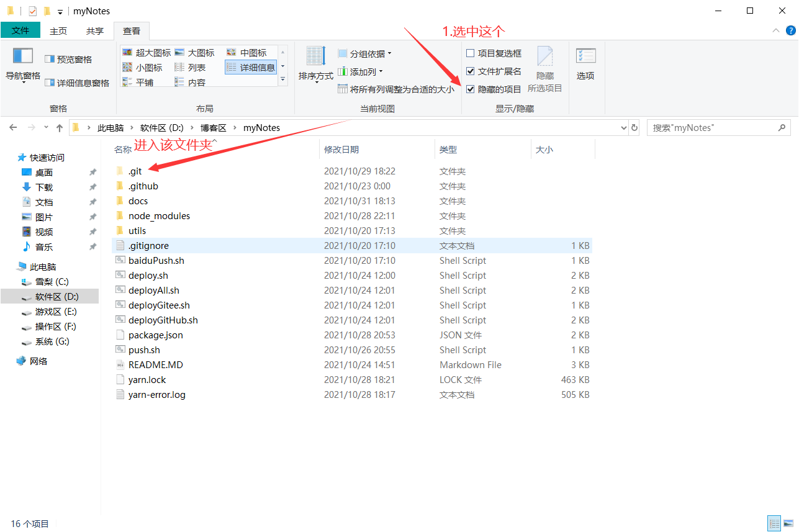Click the ribbon help question mark icon
Image resolution: width=799 pixels, height=532 pixels.
(790, 30)
